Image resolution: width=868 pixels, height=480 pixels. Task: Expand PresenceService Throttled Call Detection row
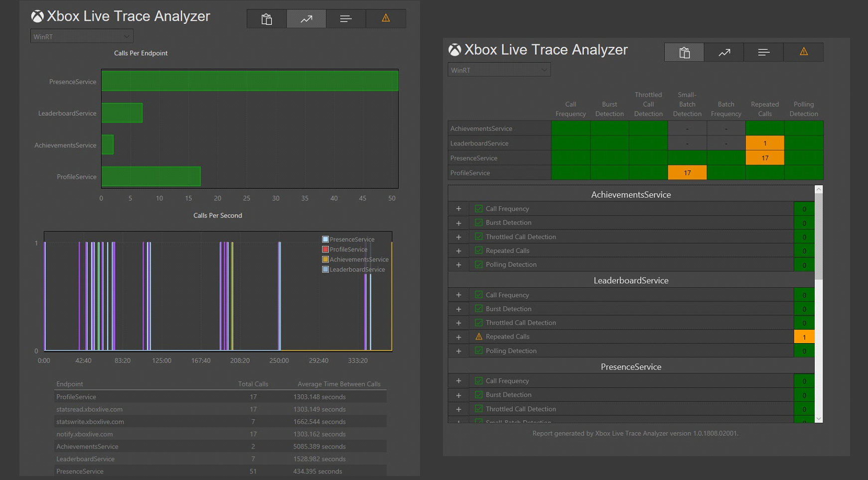coord(458,409)
